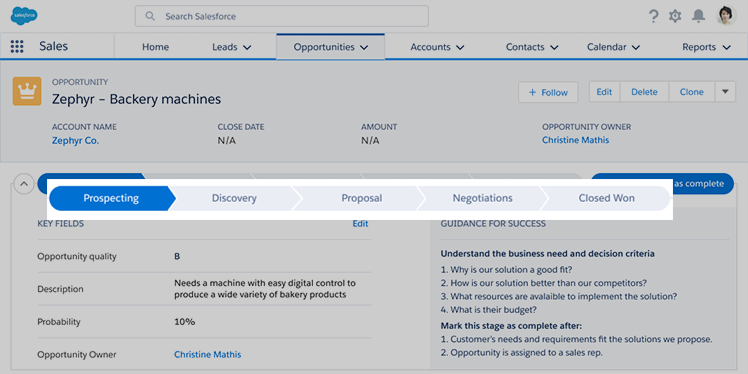Expand the Calendar tab dropdown chevron

coord(636,47)
